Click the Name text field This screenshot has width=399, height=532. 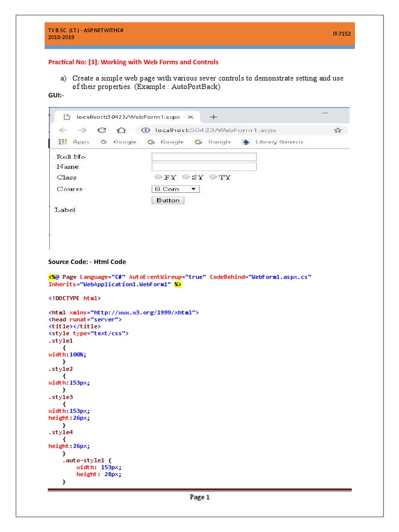click(204, 167)
